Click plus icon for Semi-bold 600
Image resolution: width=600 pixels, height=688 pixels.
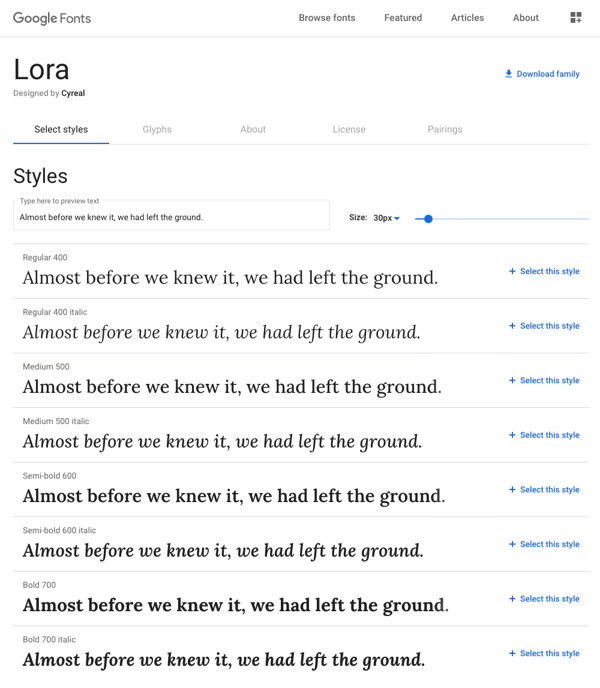click(x=512, y=490)
